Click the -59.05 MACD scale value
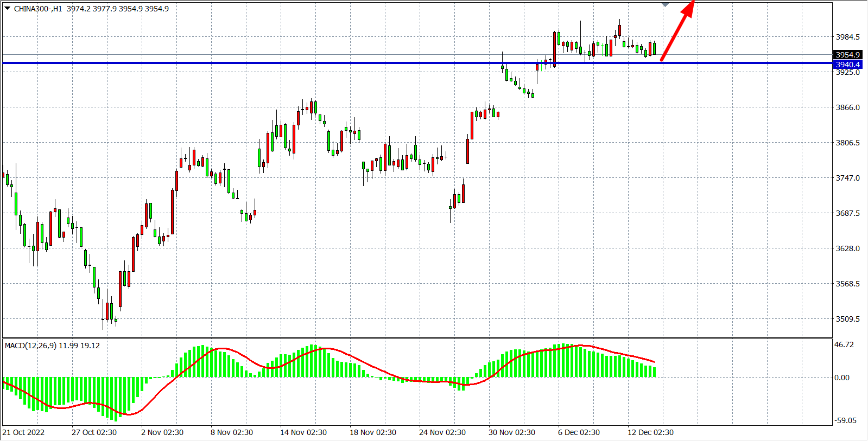The image size is (868, 441). (845, 420)
